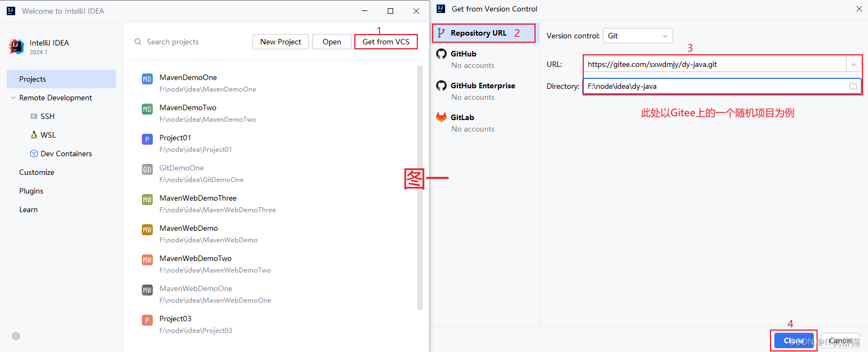Click the WSL penguin icon
Screen dimensions: 868x352
coord(34,135)
